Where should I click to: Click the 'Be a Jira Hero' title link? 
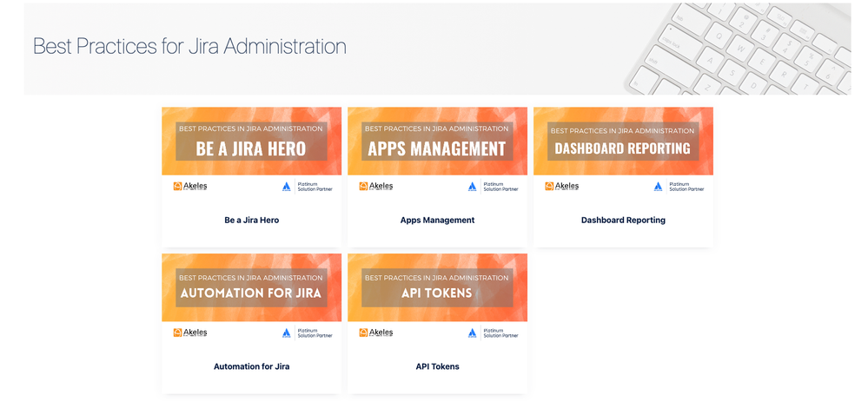tap(251, 220)
